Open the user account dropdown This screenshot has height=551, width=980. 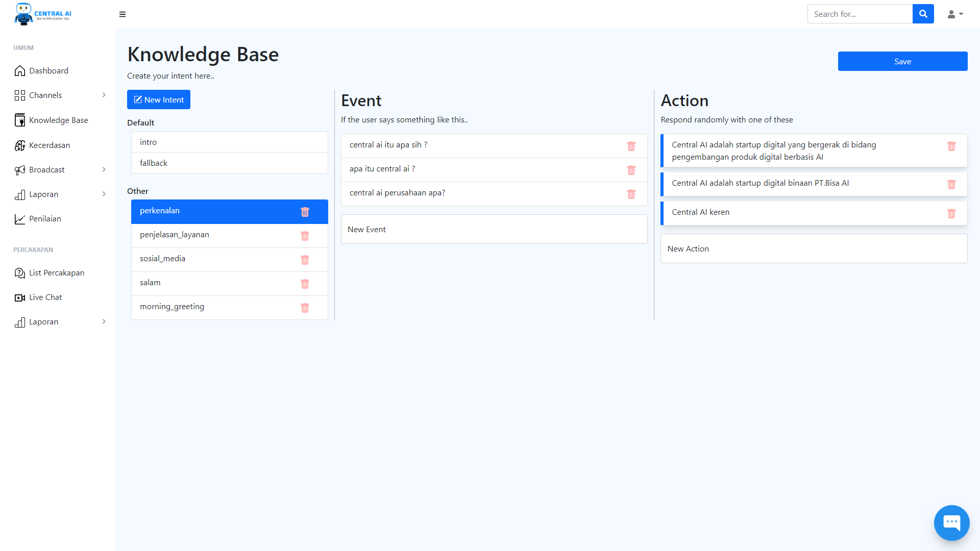(x=955, y=14)
